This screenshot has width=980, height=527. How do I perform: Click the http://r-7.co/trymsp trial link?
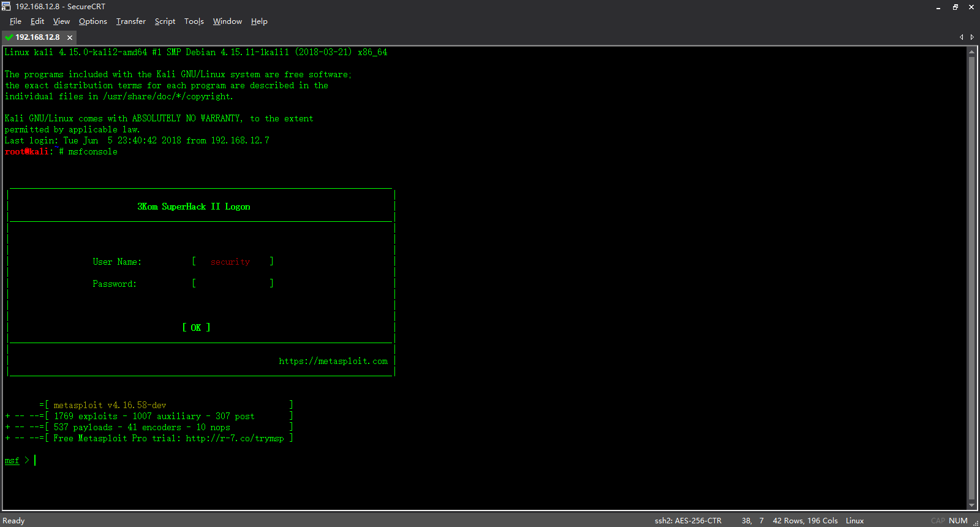point(235,438)
